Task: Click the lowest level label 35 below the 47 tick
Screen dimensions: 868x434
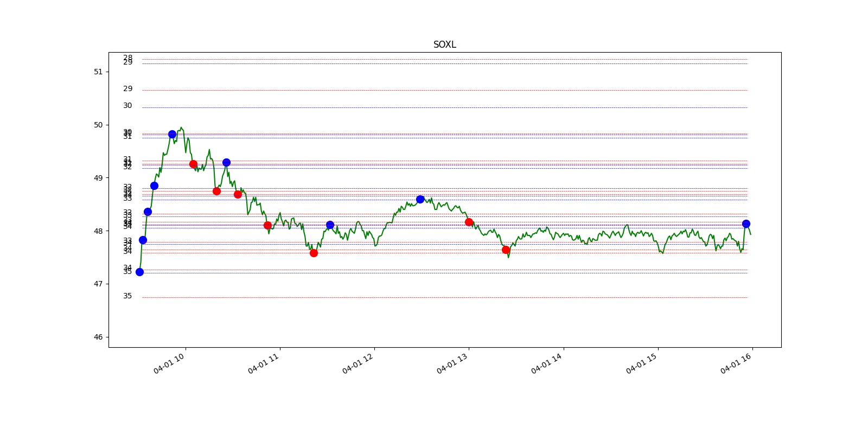Action: click(127, 296)
